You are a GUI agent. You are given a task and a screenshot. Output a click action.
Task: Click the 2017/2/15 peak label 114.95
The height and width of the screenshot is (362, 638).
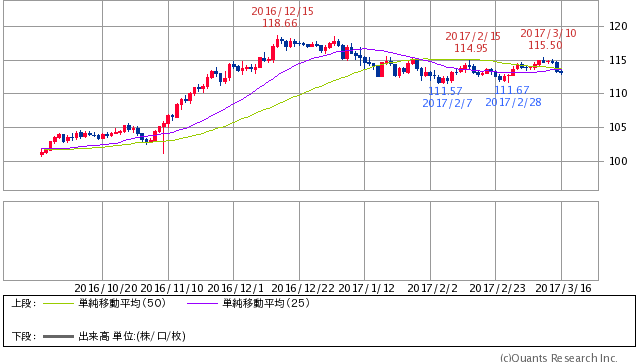click(x=471, y=48)
